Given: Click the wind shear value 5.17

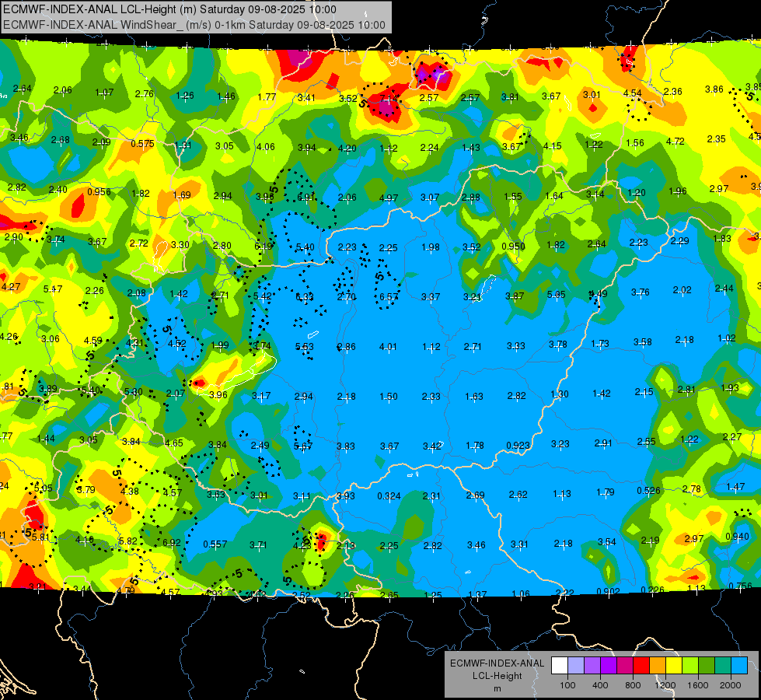Looking at the screenshot, I should [x=53, y=289].
